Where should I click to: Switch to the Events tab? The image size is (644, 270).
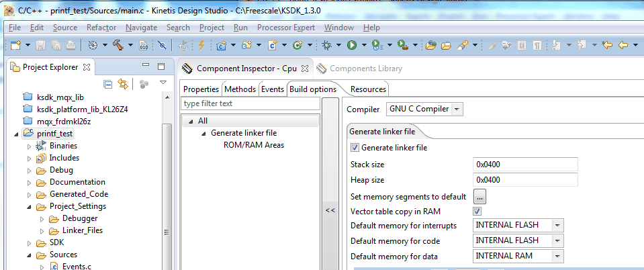coord(273,89)
